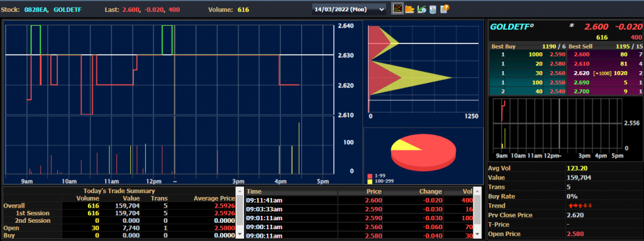Click the Volume 616 value in header
The height and width of the screenshot is (241, 644).
[243, 9]
